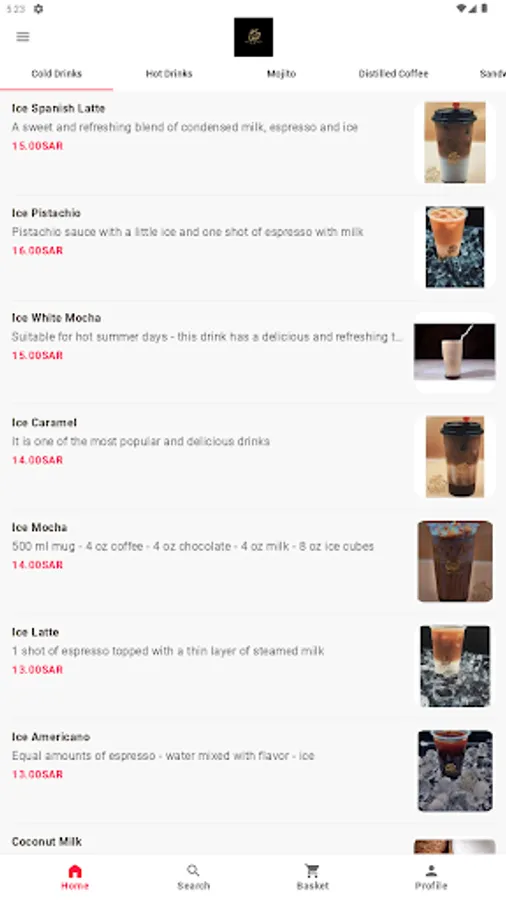Tap the Ice White Mocha photo
506x900 pixels.
(x=454, y=352)
